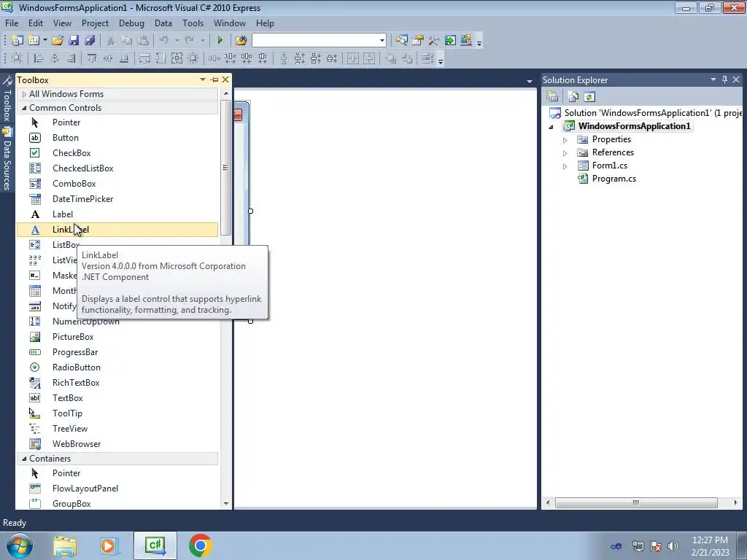Screen dimensions: 747x560
Task: Click the Add New Item toolbar icon
Action: 34,41
